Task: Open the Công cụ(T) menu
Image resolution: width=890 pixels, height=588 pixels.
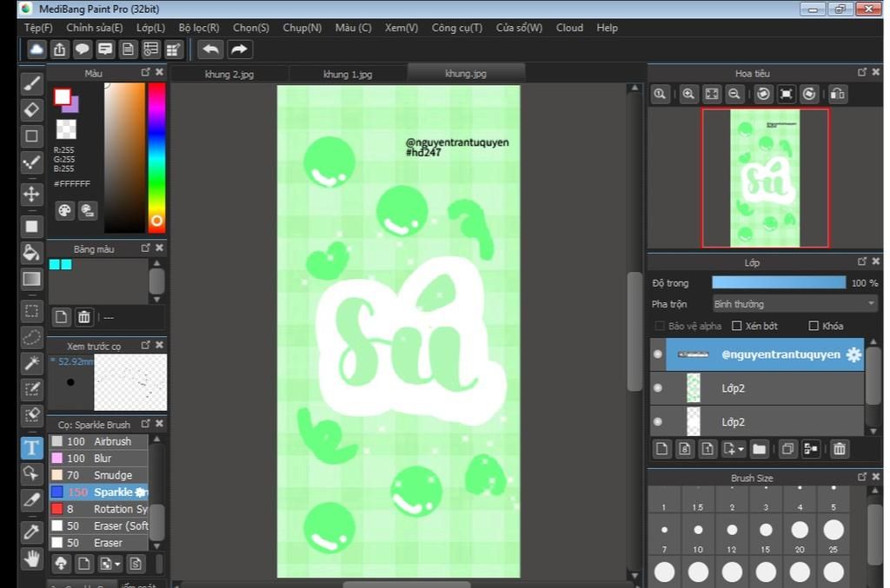Action: point(457,28)
